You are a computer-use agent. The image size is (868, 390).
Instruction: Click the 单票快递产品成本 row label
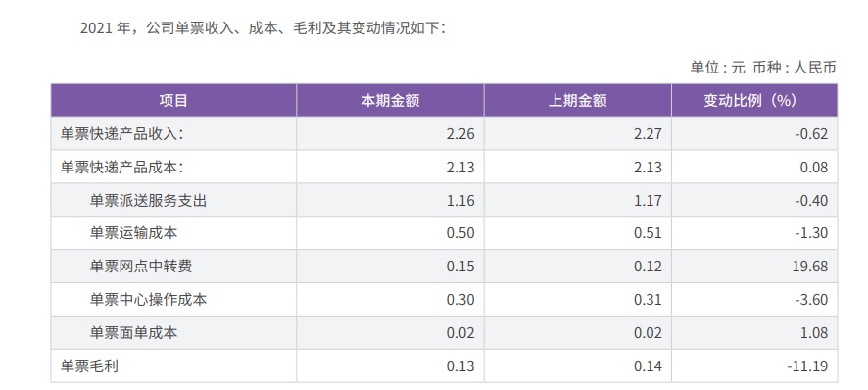121,168
